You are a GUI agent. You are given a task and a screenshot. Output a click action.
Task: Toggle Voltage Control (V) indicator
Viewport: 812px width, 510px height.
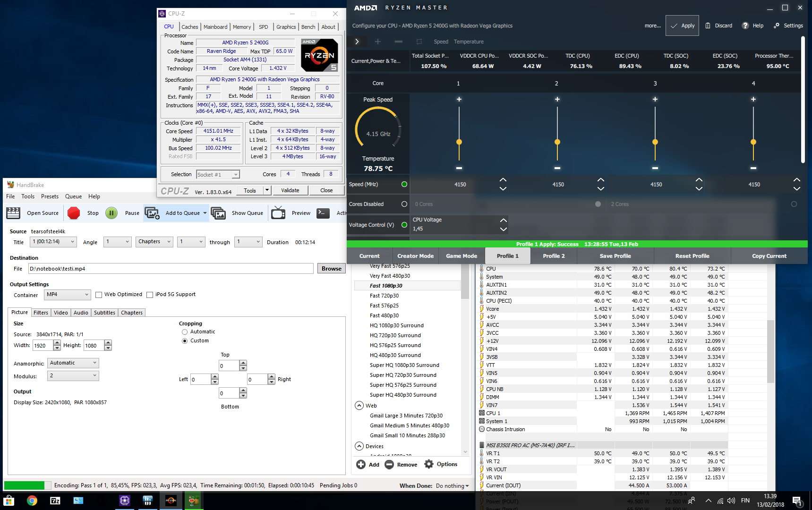[404, 225]
